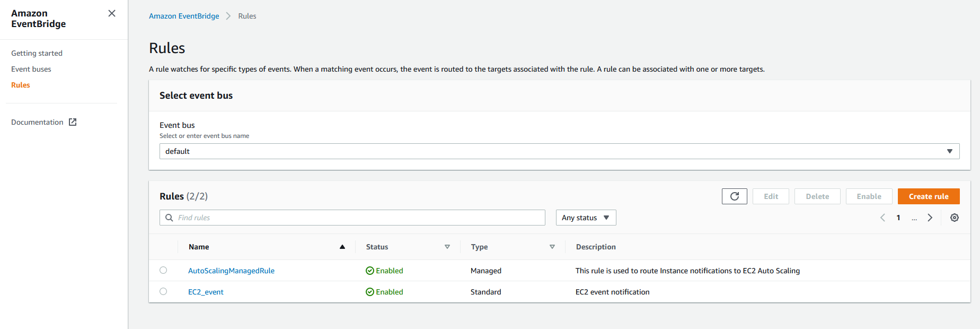Go to previous page of rules
980x329 pixels.
coord(882,218)
